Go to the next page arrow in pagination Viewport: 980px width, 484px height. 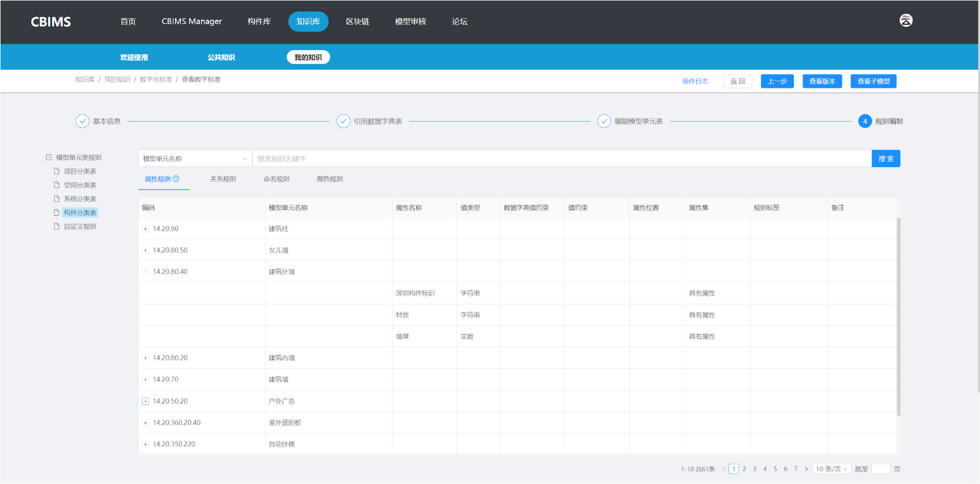click(x=806, y=469)
